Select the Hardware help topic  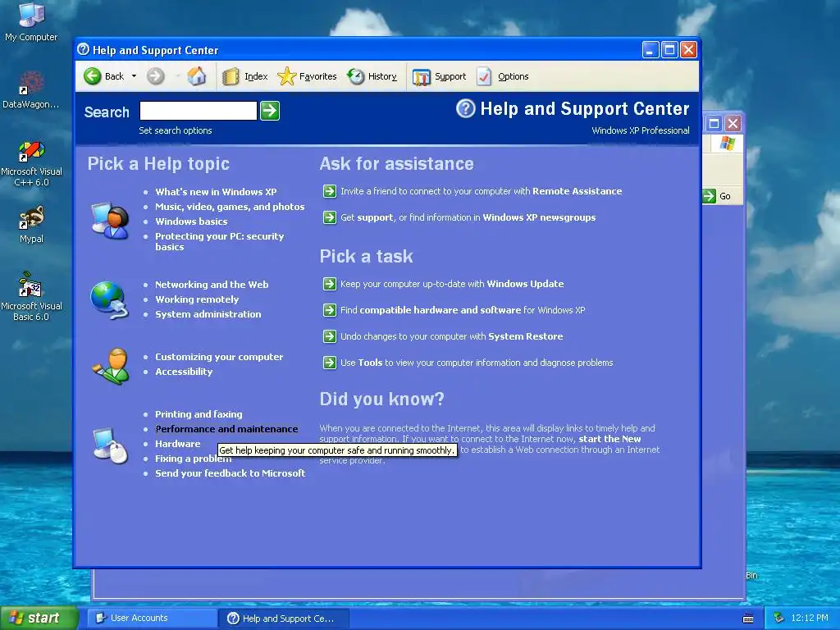[178, 444]
